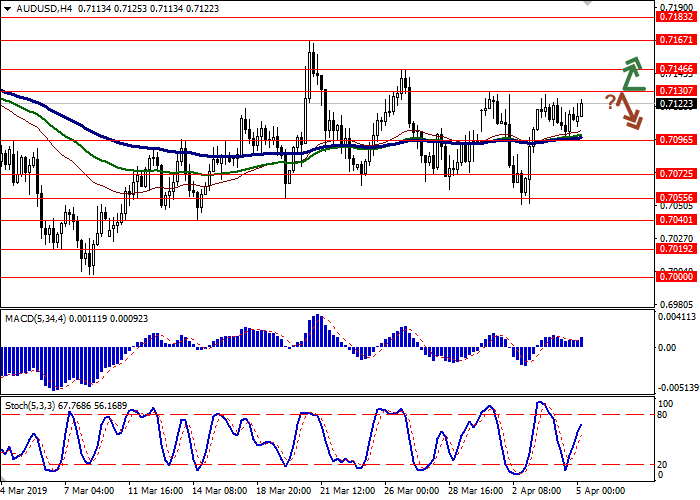Select the 0.70401 price level label
Image resolution: width=700 pixels, height=500 pixels.
(x=676, y=219)
